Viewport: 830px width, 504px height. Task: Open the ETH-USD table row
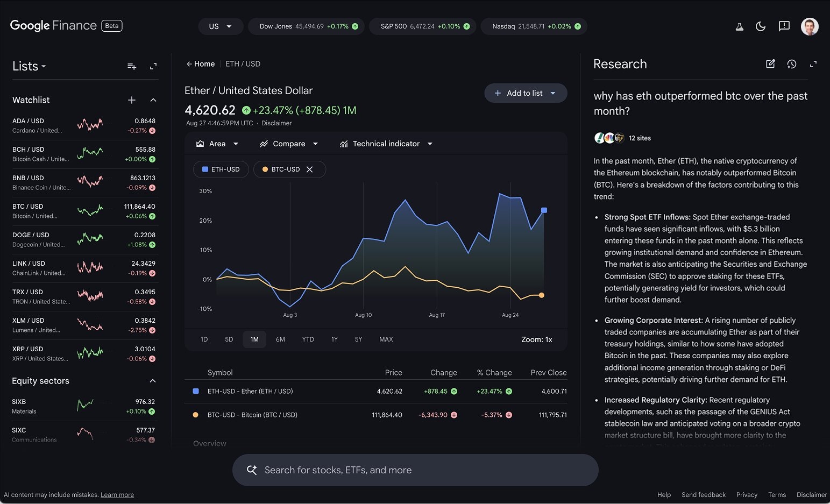pos(376,392)
